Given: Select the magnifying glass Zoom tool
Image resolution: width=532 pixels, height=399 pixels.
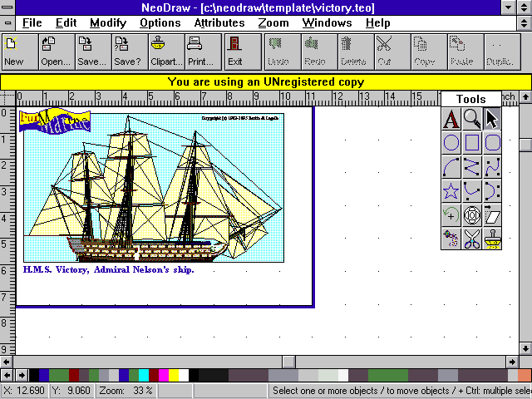Looking at the screenshot, I should (x=471, y=119).
